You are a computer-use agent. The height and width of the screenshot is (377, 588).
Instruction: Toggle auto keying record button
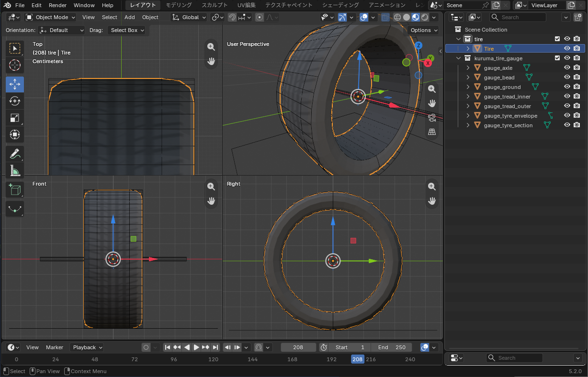tap(146, 347)
